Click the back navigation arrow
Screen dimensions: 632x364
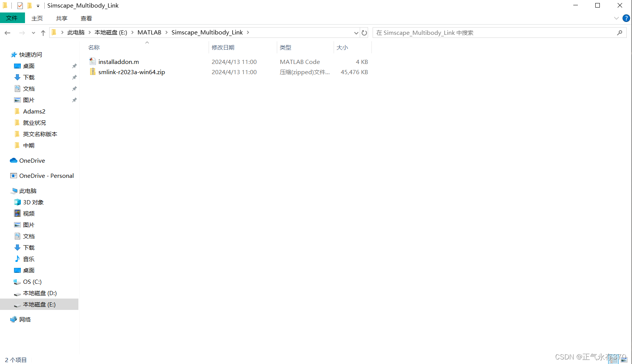(7, 33)
